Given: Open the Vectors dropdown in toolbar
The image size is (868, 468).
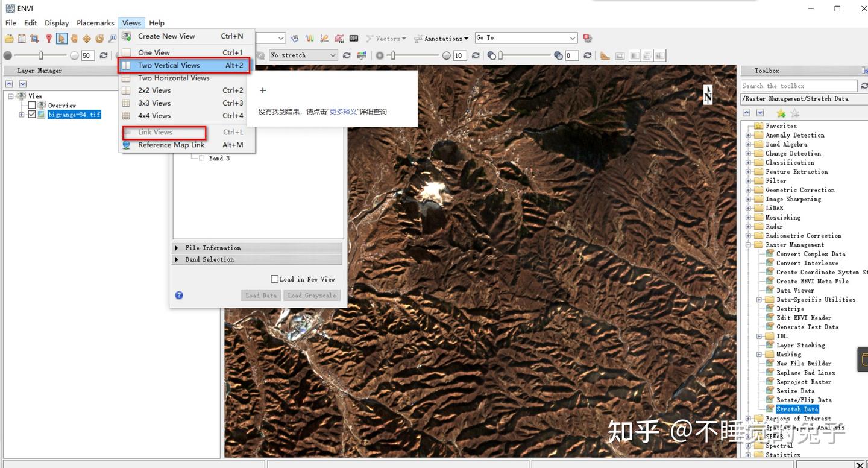Looking at the screenshot, I should (386, 38).
